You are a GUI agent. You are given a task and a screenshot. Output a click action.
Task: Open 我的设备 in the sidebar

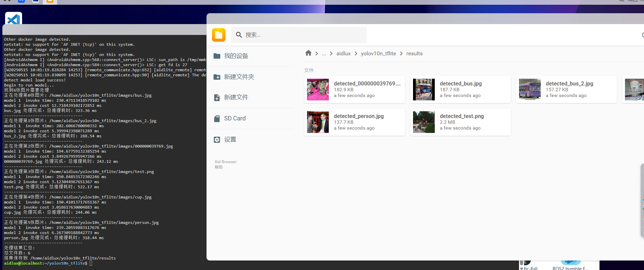pyautogui.click(x=250, y=56)
